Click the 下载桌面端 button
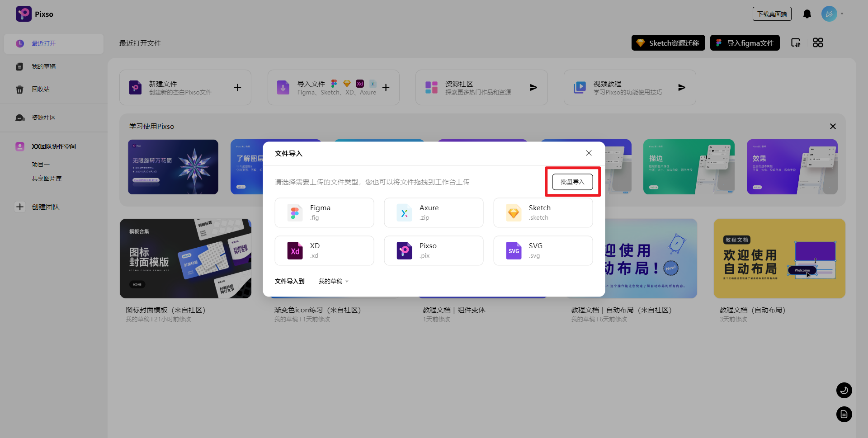The height and width of the screenshot is (438, 868). coord(772,14)
